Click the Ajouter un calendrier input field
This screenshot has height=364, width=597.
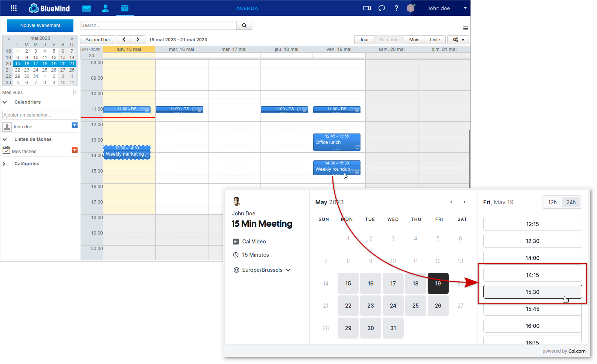(x=40, y=115)
